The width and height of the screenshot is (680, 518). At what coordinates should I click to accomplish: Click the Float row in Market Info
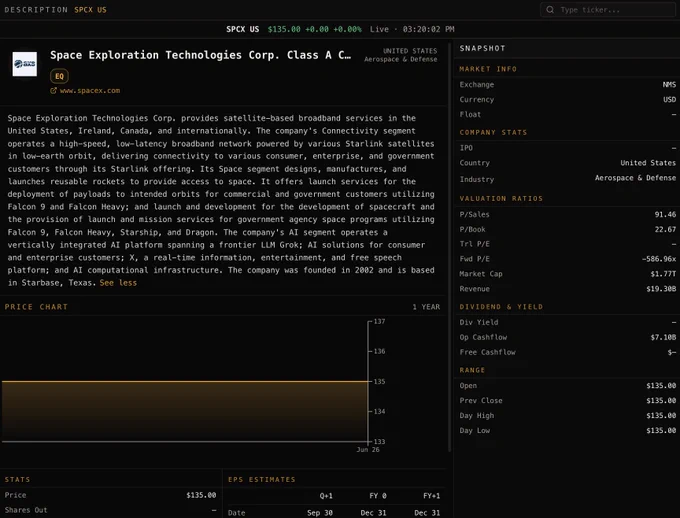[567, 115]
